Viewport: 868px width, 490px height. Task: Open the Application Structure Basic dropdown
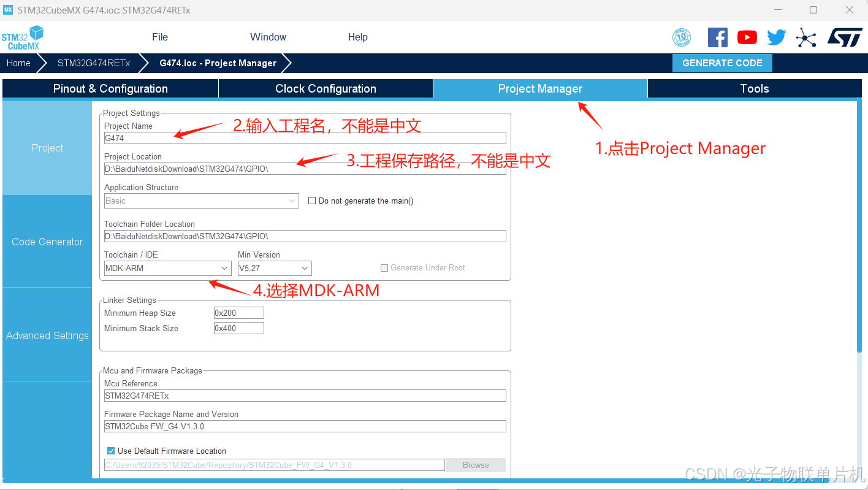click(x=201, y=201)
